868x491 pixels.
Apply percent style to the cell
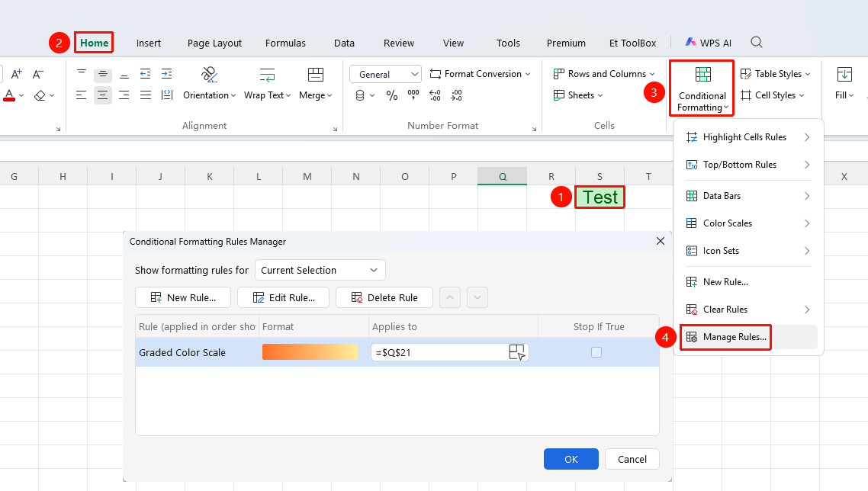[x=392, y=96]
